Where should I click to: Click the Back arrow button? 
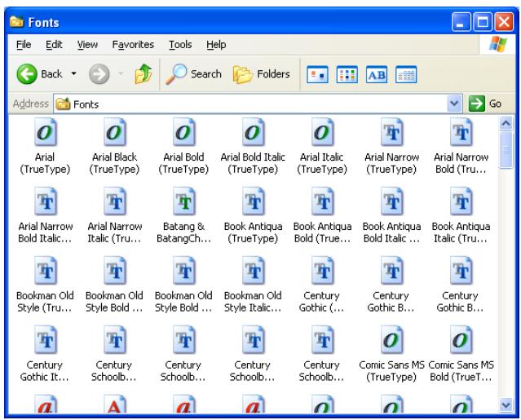[27, 73]
